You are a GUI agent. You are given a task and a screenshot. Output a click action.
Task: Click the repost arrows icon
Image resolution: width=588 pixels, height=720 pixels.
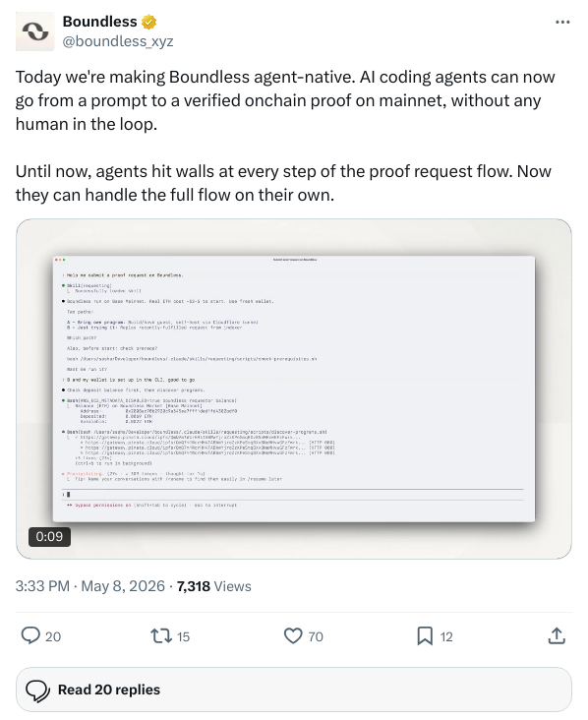(161, 636)
